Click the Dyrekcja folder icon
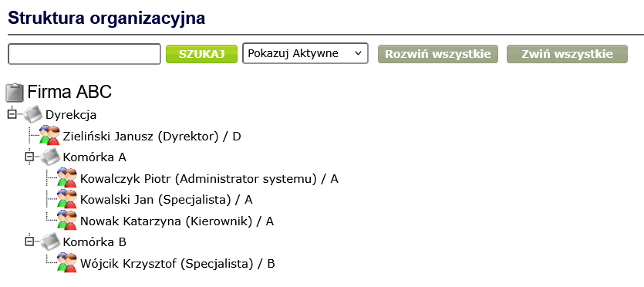The width and height of the screenshot is (644, 287). click(32, 113)
